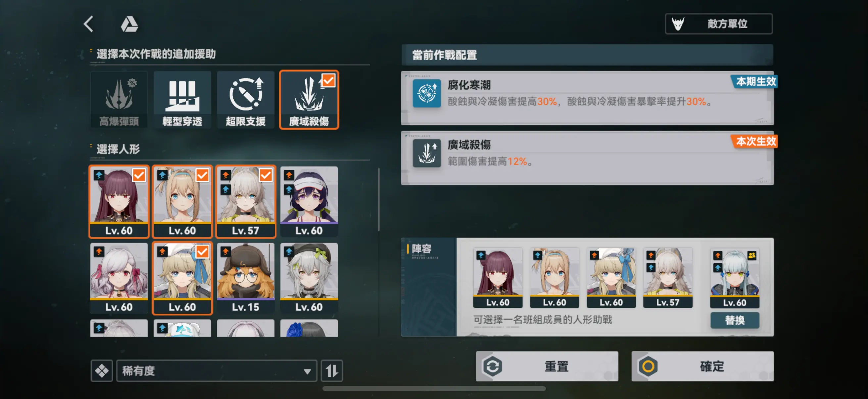The image size is (868, 399).
Task: Click the doll list scrollbar
Action: 379,199
